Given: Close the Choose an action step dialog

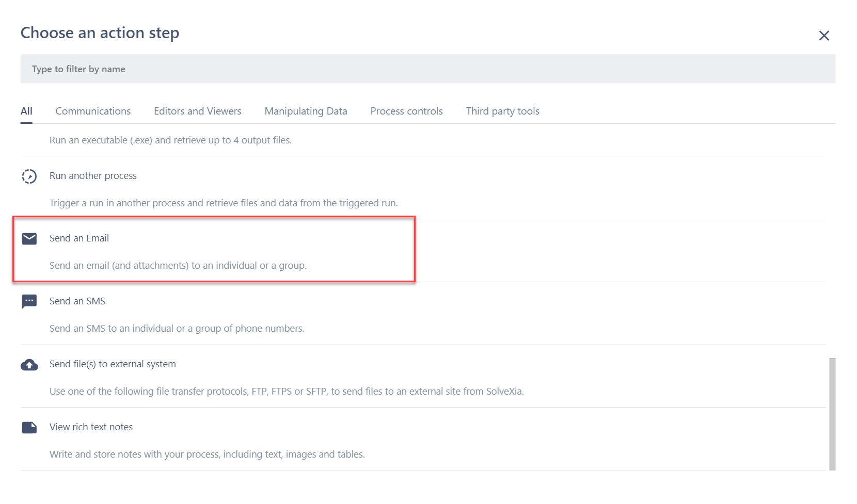Looking at the screenshot, I should coord(824,36).
